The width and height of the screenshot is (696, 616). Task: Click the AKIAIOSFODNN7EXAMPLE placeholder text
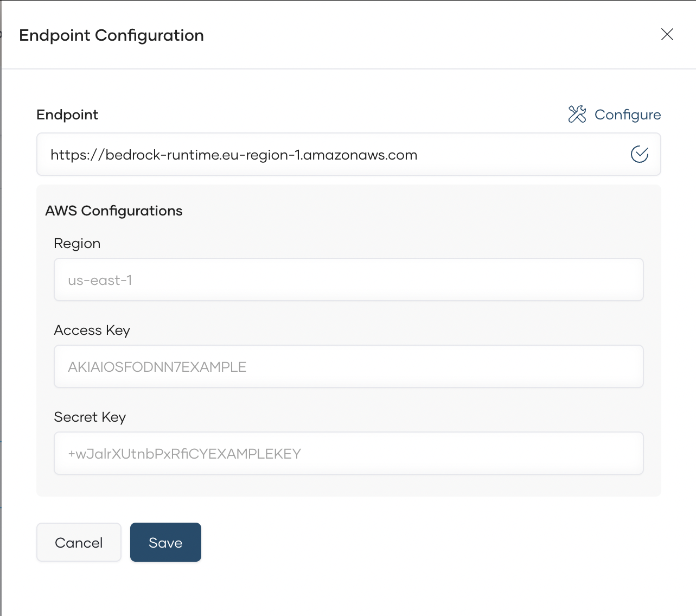(x=157, y=367)
